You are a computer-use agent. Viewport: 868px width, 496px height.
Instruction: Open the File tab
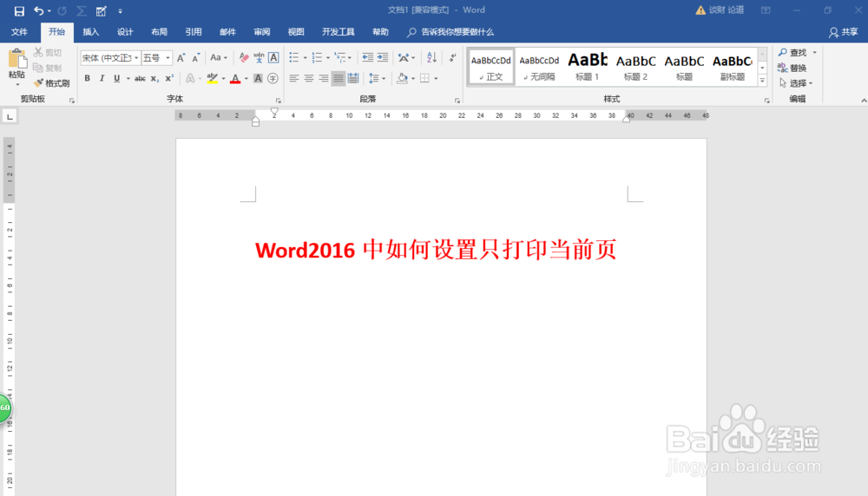coord(19,32)
